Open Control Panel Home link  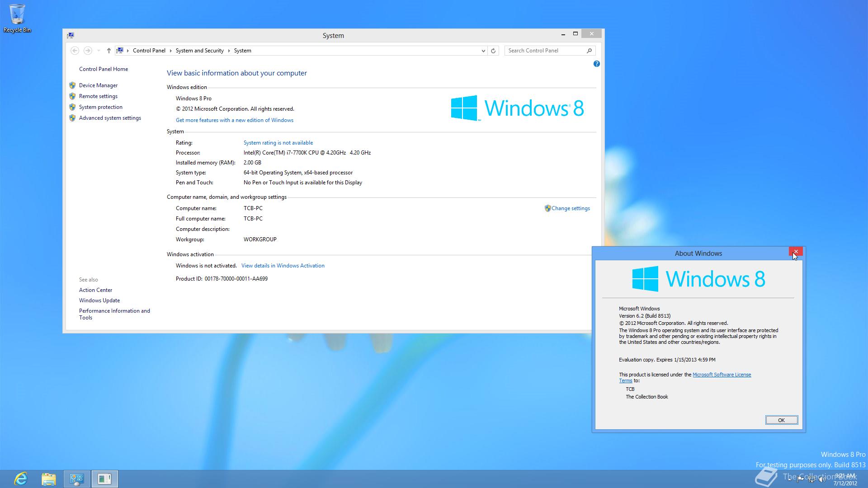tap(104, 69)
